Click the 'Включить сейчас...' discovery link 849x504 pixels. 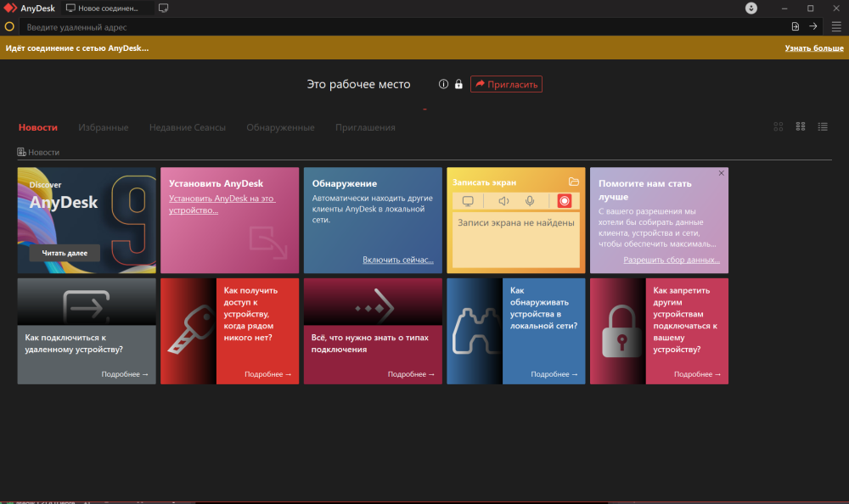398,260
